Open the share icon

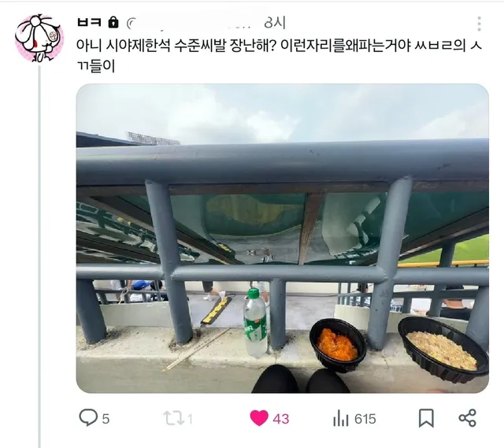pyautogui.click(x=467, y=418)
